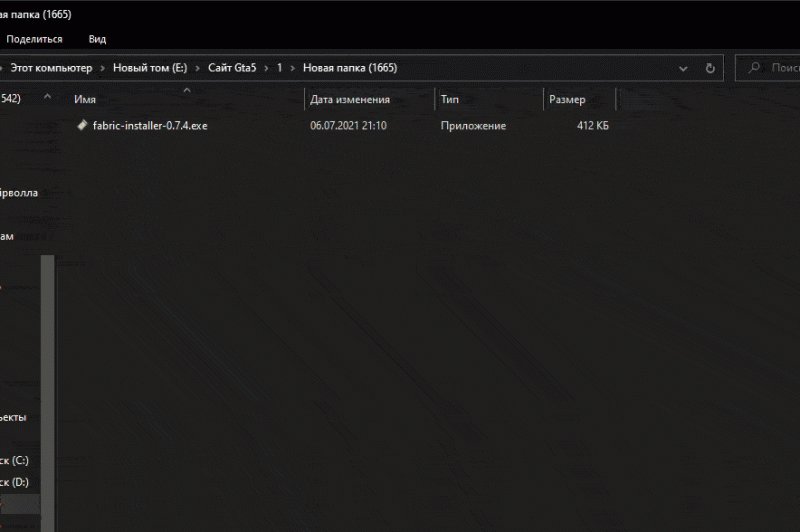Open the Поделиться ribbon tab

coord(34,39)
